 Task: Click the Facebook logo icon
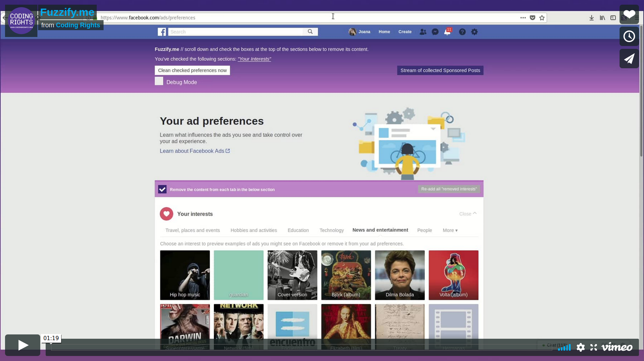click(162, 32)
